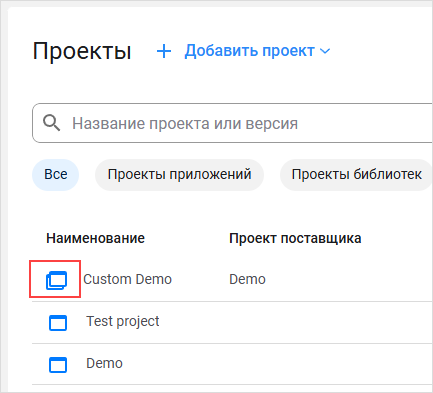Screen dimensions: 433x393
Task: Select the Проекты библиотек filter
Action: click(x=356, y=175)
